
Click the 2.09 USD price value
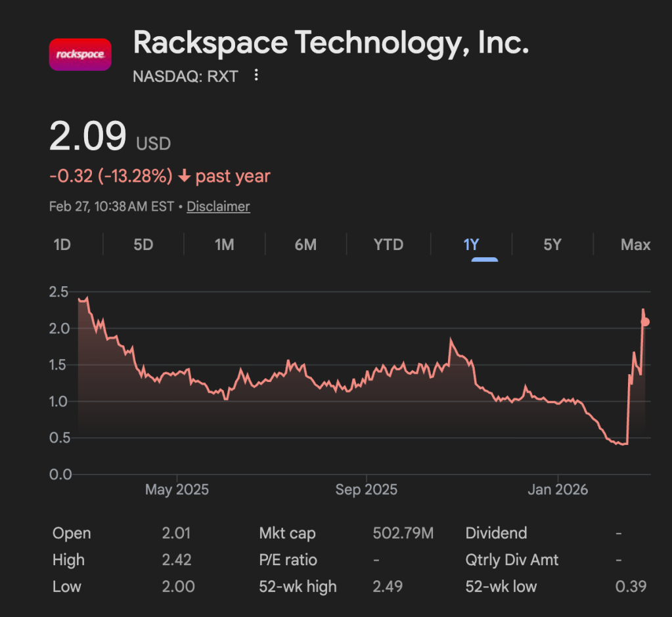(x=88, y=137)
